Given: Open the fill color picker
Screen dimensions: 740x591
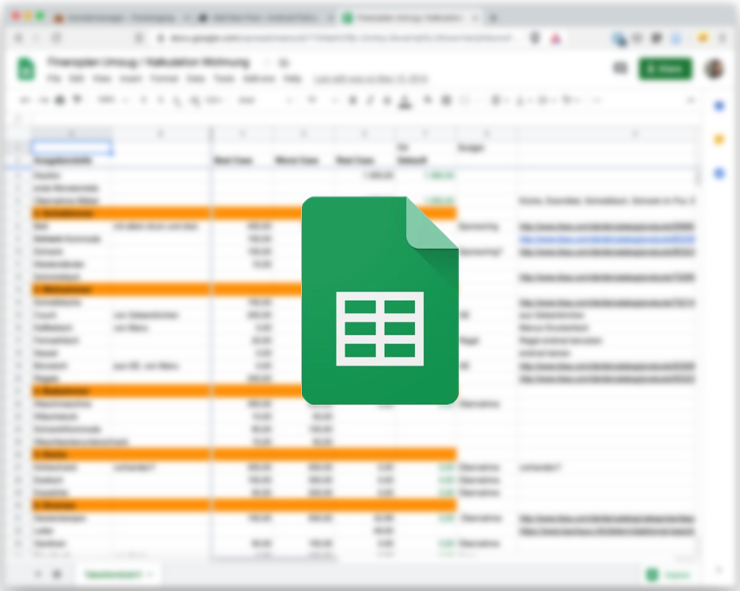Looking at the screenshot, I should [x=428, y=100].
